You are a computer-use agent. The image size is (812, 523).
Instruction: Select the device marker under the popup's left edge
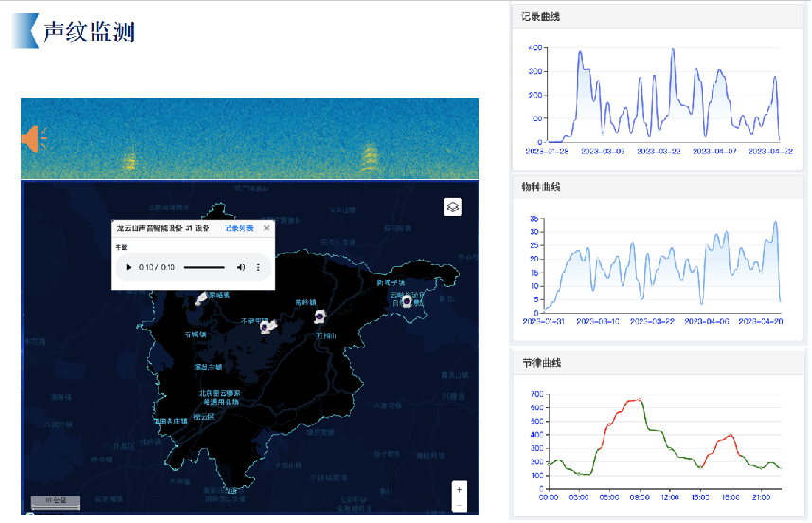click(202, 298)
